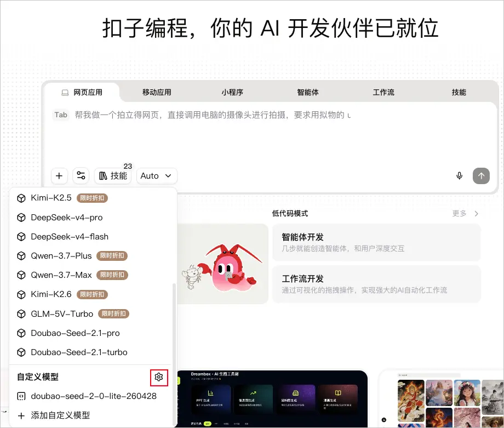Open the image gallery thumbnail
504x428 pixels.
442,400
